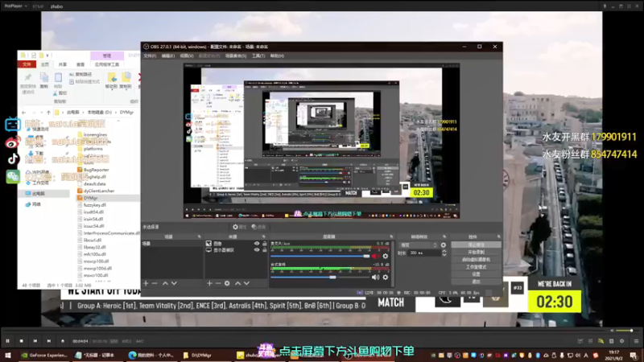Select 此电脑 in Explorer navigation tree
Image resolution: width=644 pixels, height=362 pixels.
coord(39,193)
